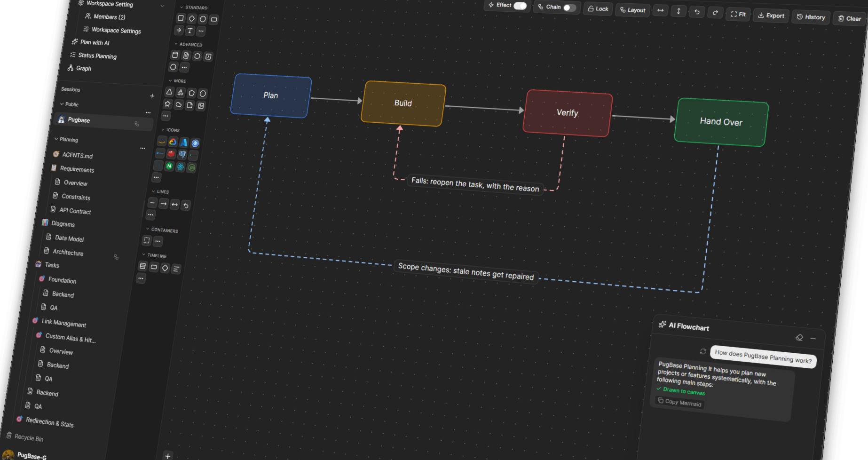Choose the cloud shape in More
Image resolution: width=868 pixels, height=460 pixels.
tap(179, 104)
